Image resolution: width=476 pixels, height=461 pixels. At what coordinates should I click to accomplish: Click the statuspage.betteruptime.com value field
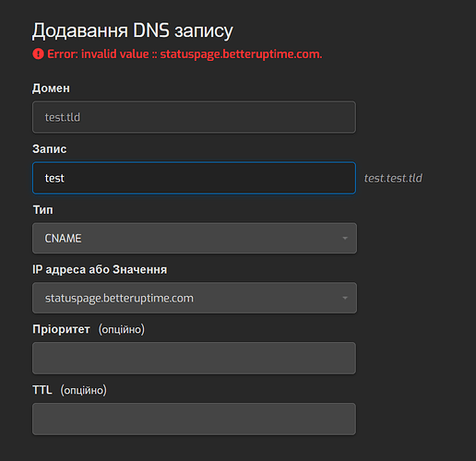tap(195, 298)
